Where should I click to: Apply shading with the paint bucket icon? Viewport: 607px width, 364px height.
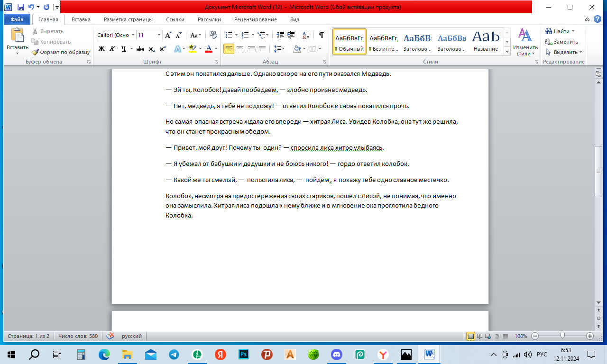297,49
